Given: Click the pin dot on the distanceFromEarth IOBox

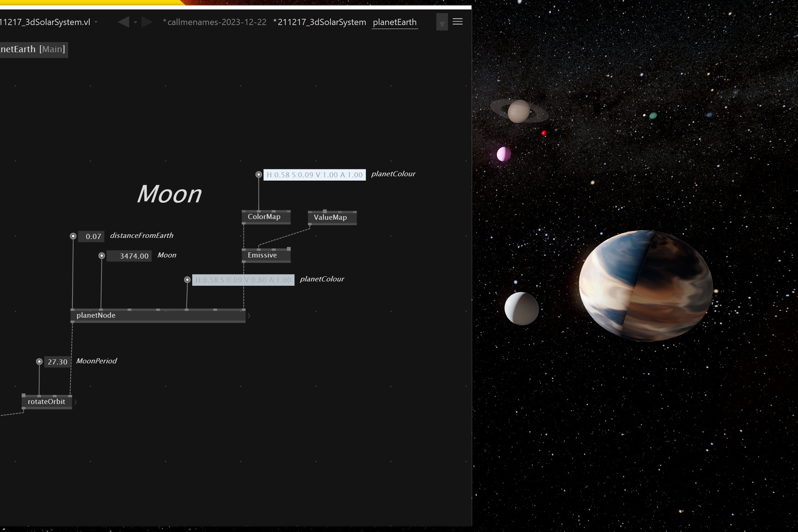Looking at the screenshot, I should point(73,236).
